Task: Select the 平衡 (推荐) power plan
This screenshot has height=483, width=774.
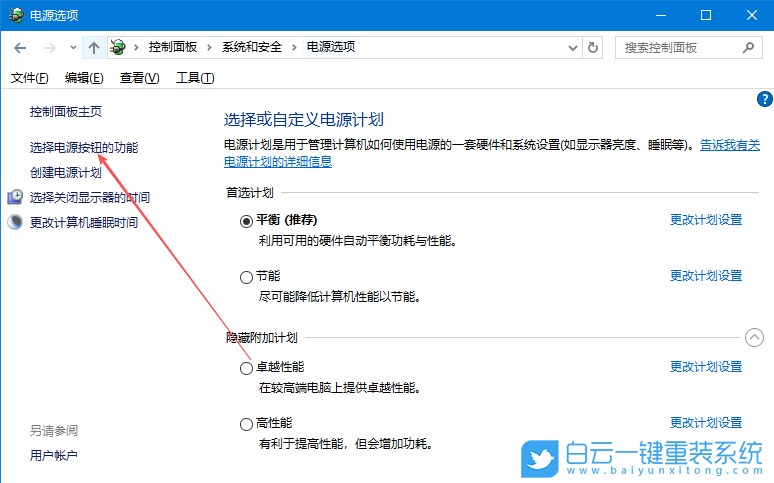Action: [246, 221]
